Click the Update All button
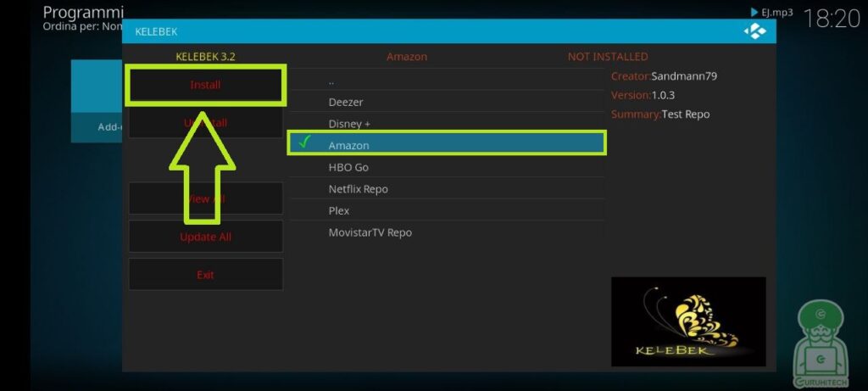 pyautogui.click(x=205, y=237)
